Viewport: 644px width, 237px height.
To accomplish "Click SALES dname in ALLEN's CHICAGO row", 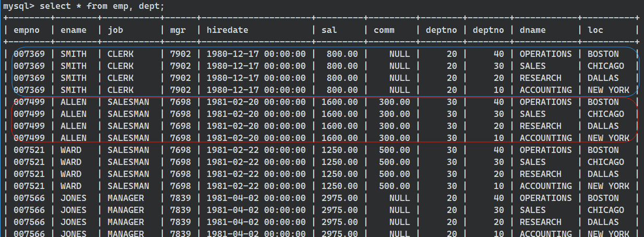I will pos(533,114).
